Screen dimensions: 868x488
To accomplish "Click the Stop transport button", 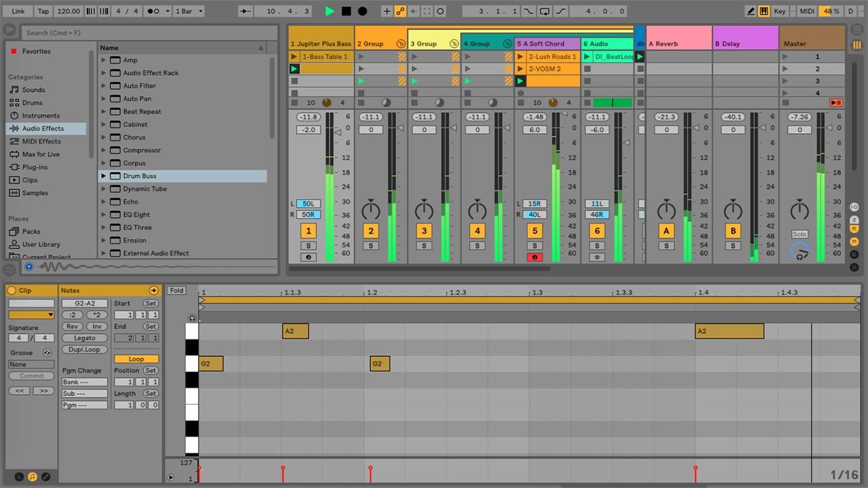I will click(x=346, y=11).
